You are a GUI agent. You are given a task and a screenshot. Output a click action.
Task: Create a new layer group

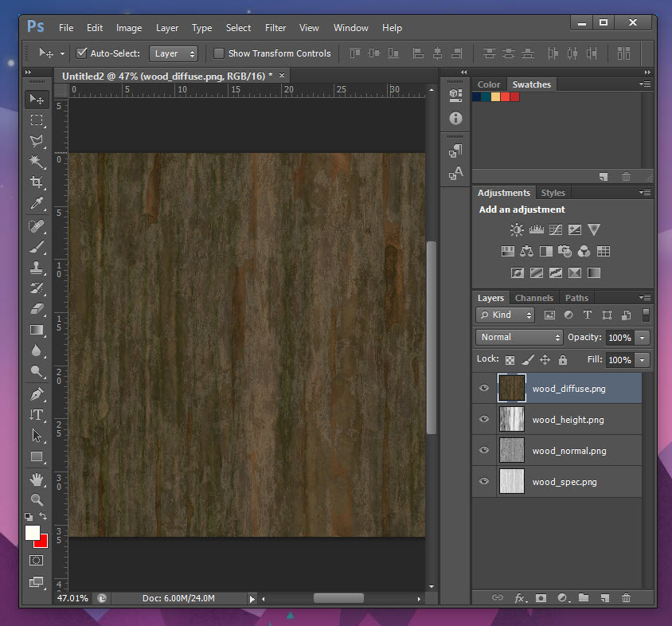583,597
